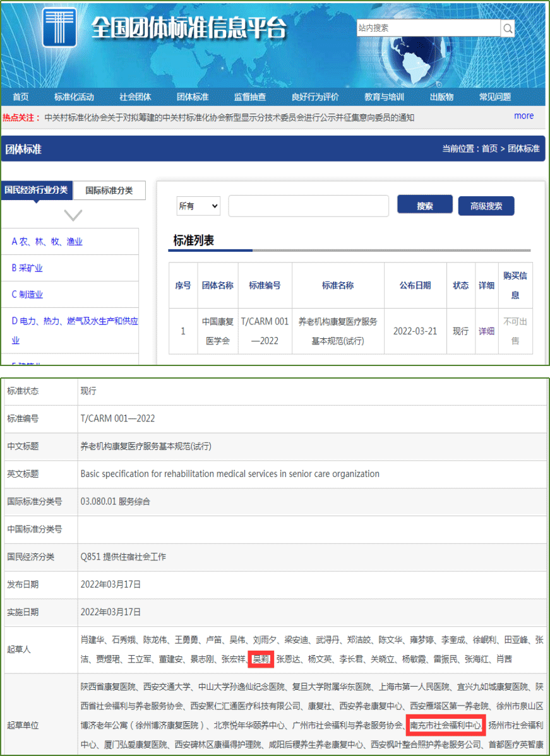Screen dimensions: 550x756
Task: Open the 所有 search scope dropdown
Action: point(198,206)
